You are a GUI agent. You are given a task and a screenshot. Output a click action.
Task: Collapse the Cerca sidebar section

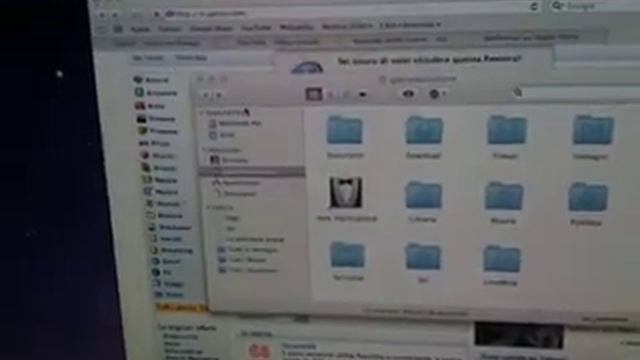(x=208, y=208)
